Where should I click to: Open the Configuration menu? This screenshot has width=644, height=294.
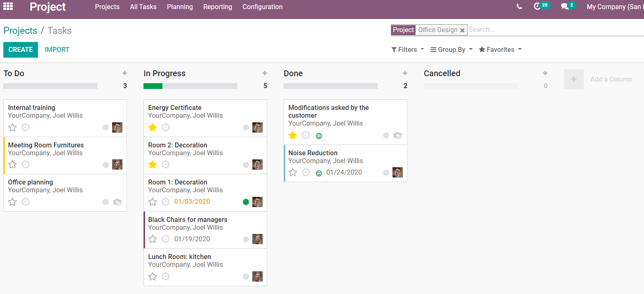click(x=263, y=7)
